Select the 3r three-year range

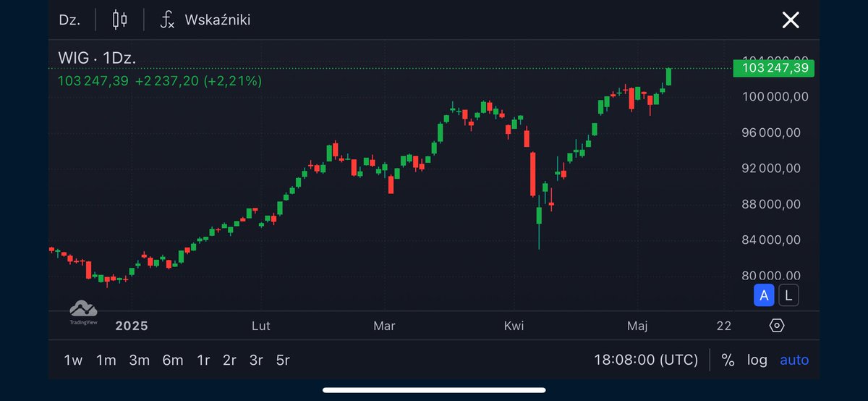tap(256, 360)
